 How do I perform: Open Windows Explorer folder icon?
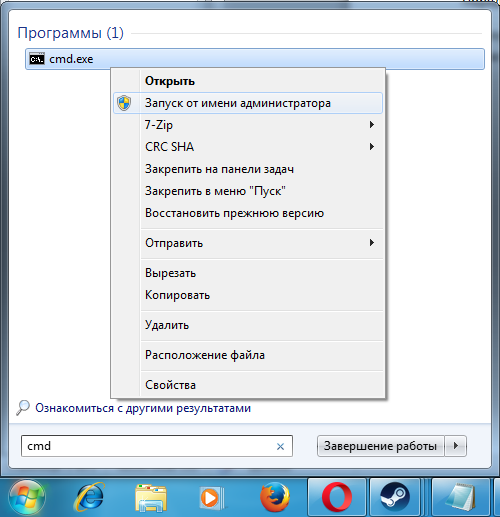(151, 498)
